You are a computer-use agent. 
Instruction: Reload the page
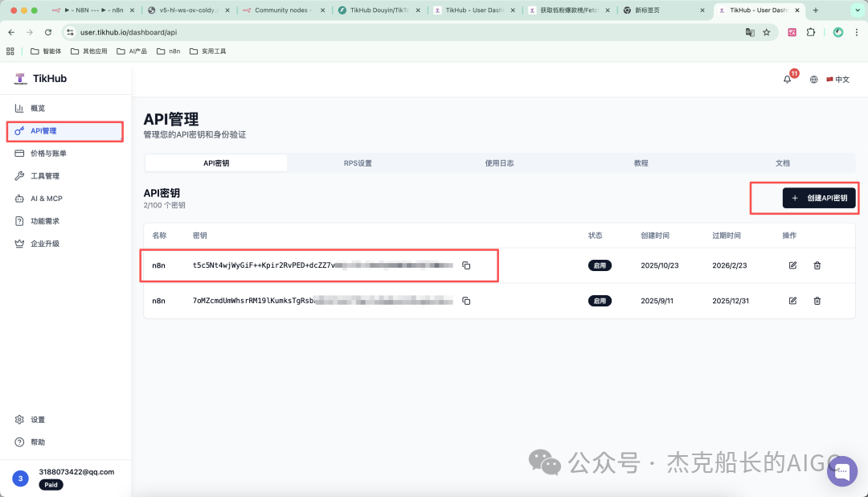pyautogui.click(x=48, y=32)
